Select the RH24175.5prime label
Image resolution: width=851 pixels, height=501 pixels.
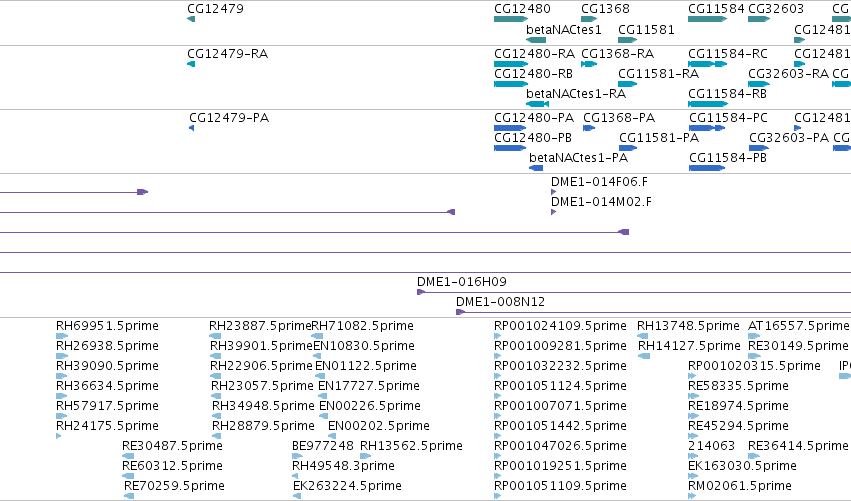pyautogui.click(x=107, y=426)
